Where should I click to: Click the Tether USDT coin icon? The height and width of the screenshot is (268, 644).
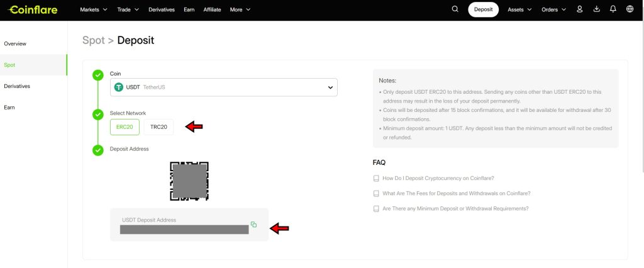[x=118, y=87]
